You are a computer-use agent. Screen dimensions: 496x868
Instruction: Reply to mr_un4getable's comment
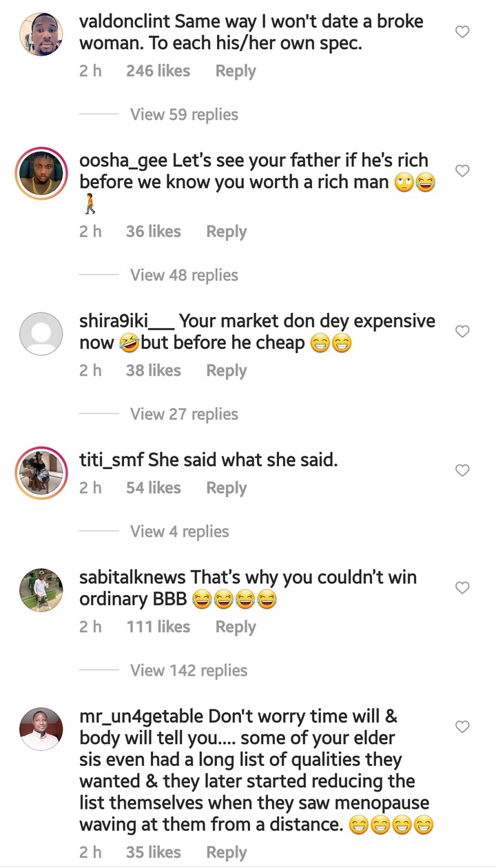click(226, 852)
